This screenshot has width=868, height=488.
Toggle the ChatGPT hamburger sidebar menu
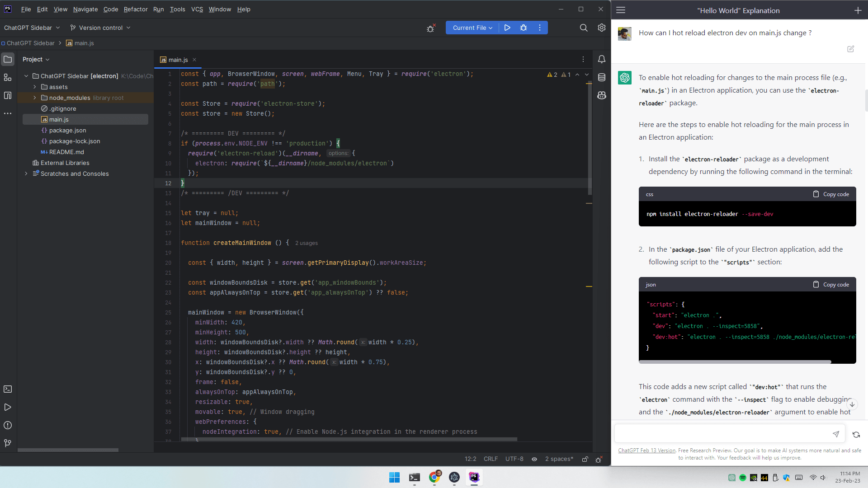(621, 10)
